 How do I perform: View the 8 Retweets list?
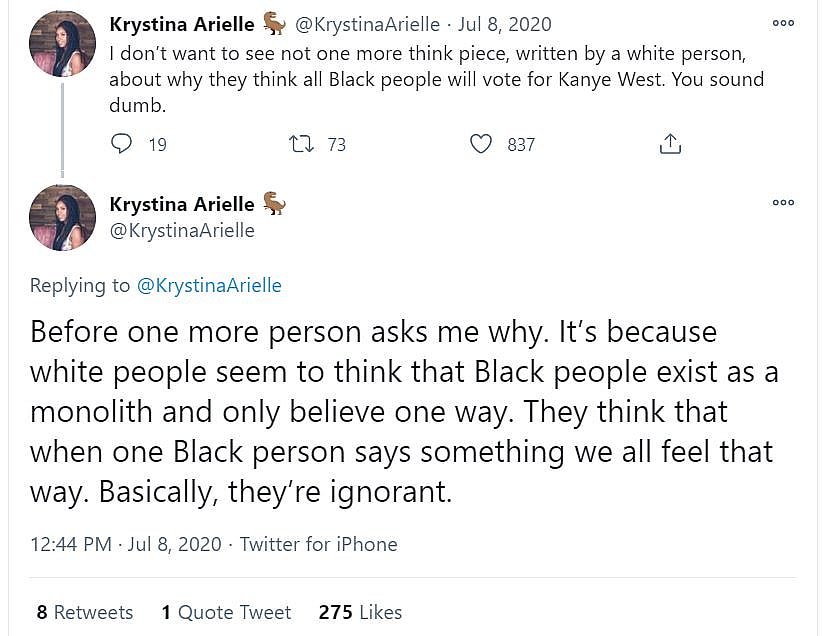[85, 612]
